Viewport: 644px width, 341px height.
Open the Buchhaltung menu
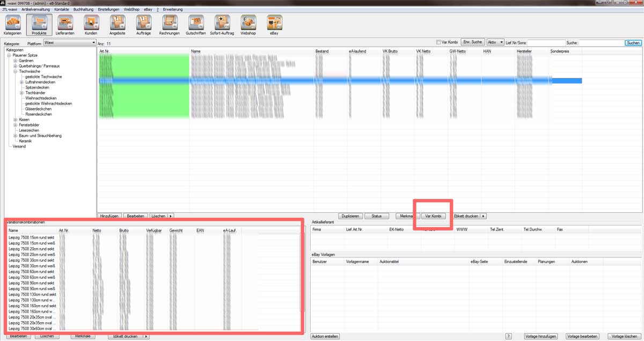click(83, 10)
